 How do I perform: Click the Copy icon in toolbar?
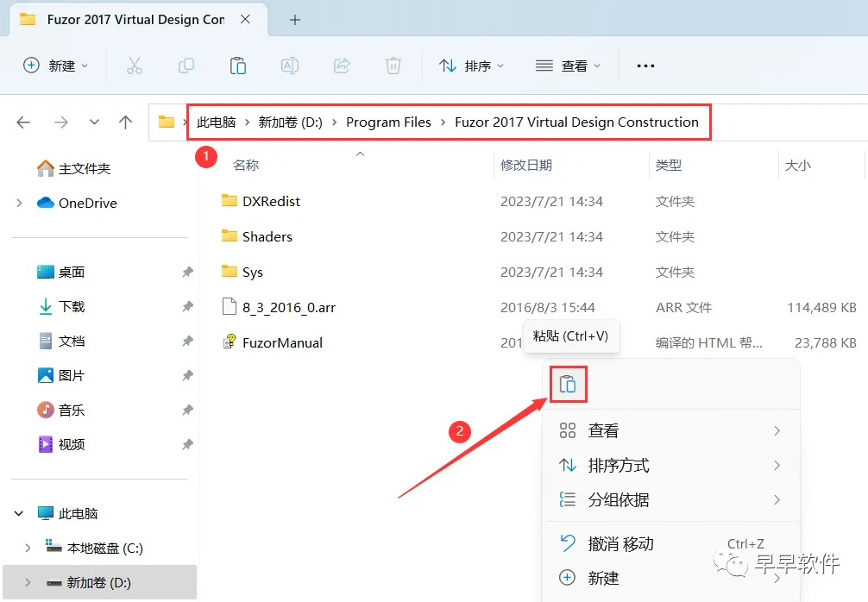(186, 66)
